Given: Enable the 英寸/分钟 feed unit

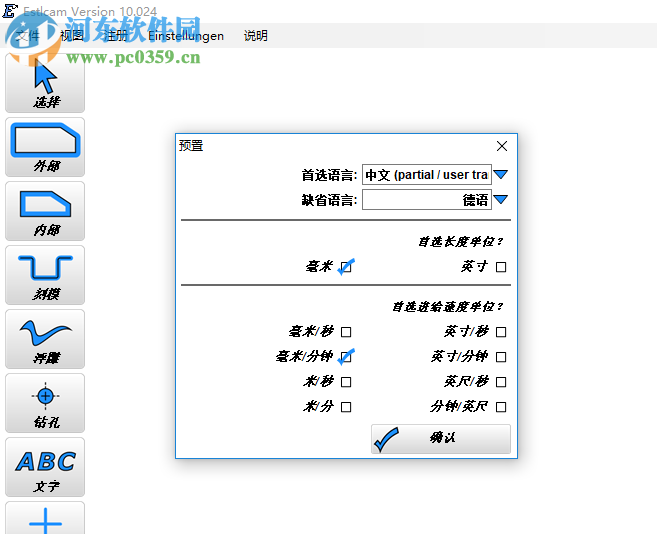Looking at the screenshot, I should (501, 357).
